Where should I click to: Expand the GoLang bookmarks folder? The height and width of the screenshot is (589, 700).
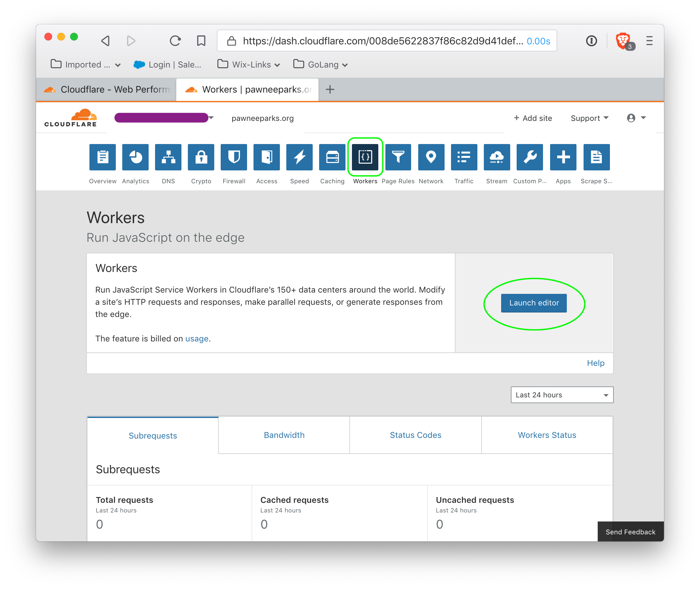coord(320,64)
